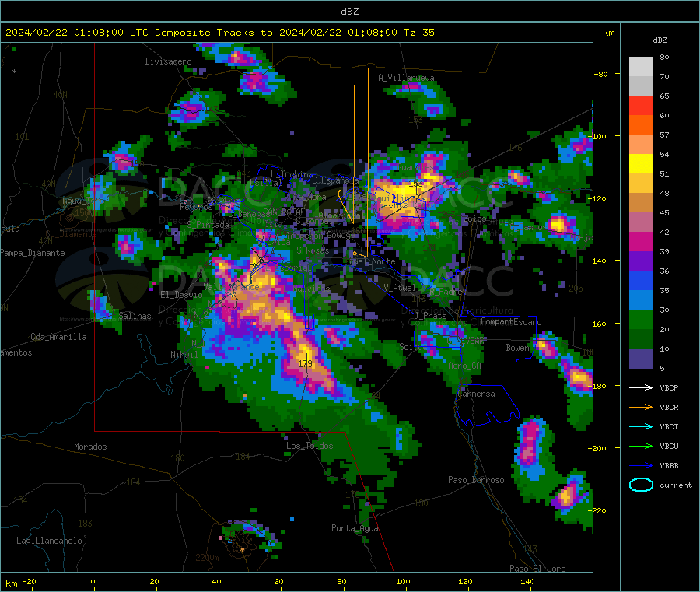Click the 'Punta_Agua' map label
This screenshot has height=592, width=700.
[355, 528]
